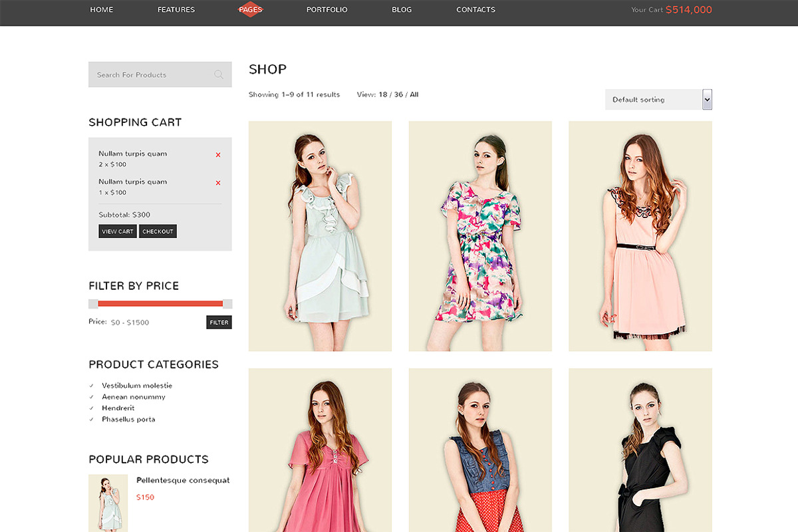Click the search magnifier icon
The width and height of the screenshot is (798, 532).
click(x=219, y=74)
